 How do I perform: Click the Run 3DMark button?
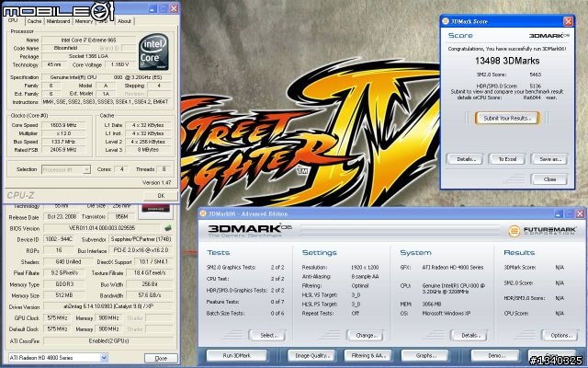point(237,355)
